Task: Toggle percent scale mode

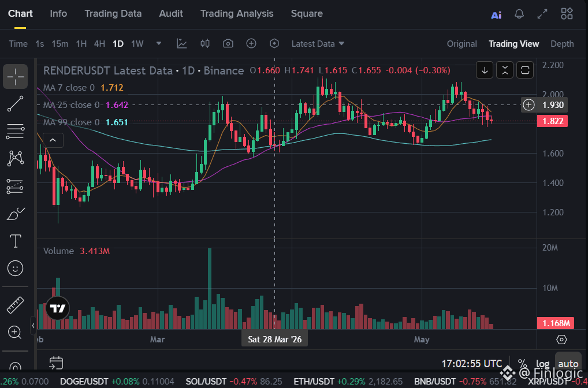Action: pyautogui.click(x=522, y=363)
